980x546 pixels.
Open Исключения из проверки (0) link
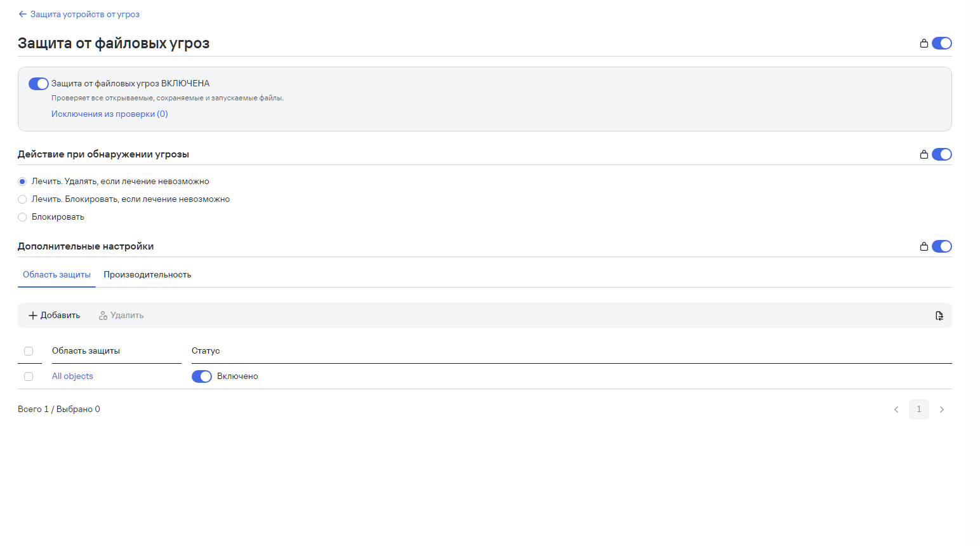pos(110,114)
